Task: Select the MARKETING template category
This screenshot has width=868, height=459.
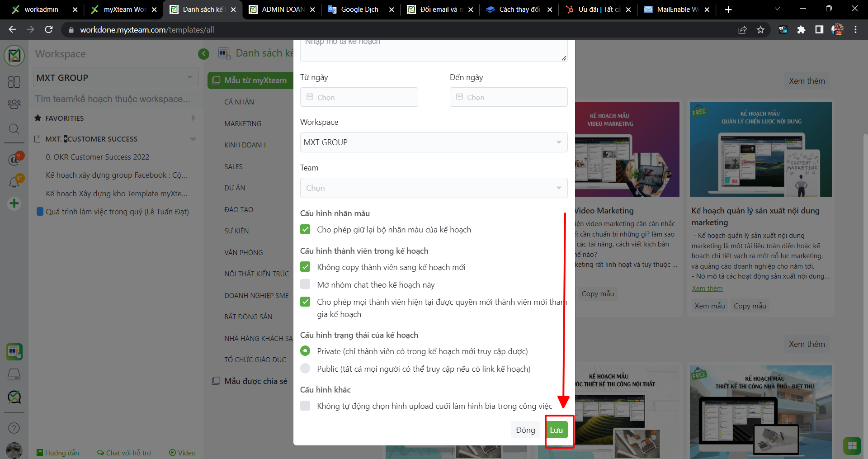Action: [x=243, y=123]
